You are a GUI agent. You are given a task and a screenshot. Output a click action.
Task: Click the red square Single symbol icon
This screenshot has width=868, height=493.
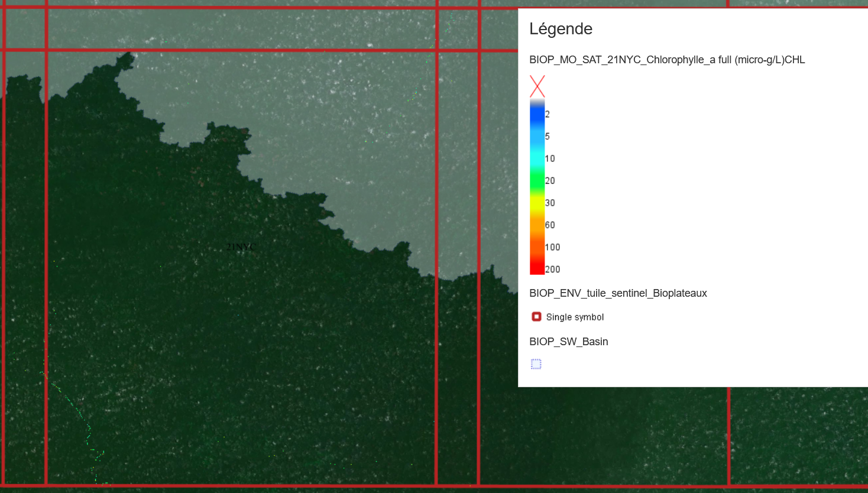pyautogui.click(x=536, y=317)
